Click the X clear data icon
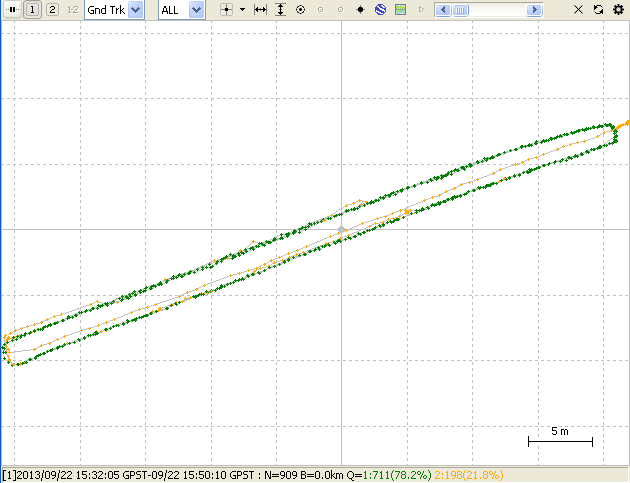The width and height of the screenshot is (630, 483). coord(579,10)
